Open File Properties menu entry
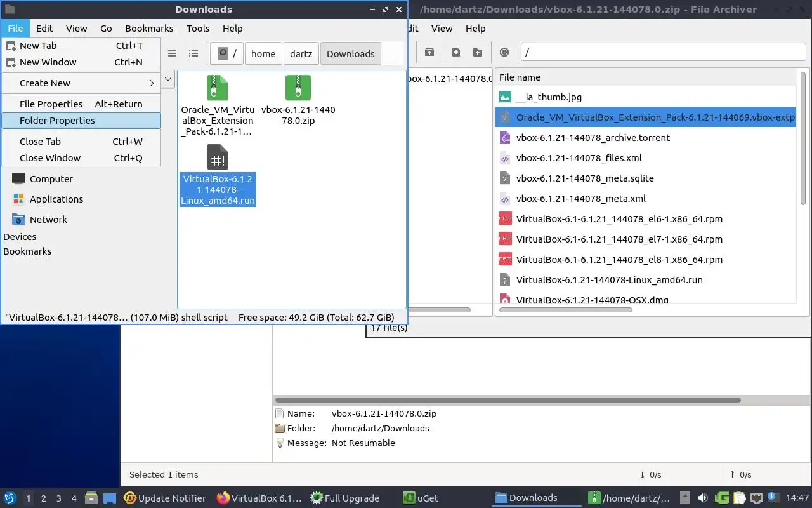 81,104
